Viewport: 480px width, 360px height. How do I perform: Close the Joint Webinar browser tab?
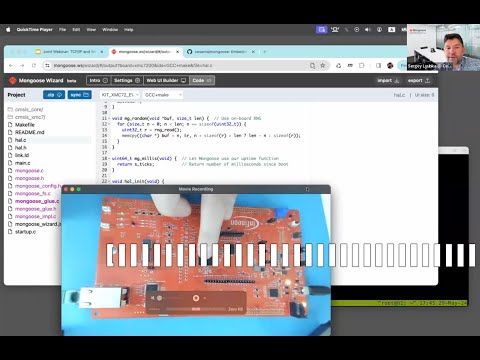click(x=102, y=52)
